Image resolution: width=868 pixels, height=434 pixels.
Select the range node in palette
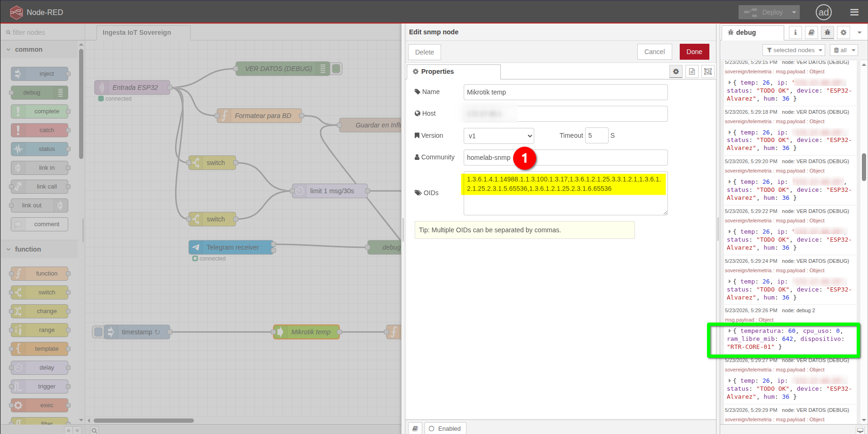40,330
